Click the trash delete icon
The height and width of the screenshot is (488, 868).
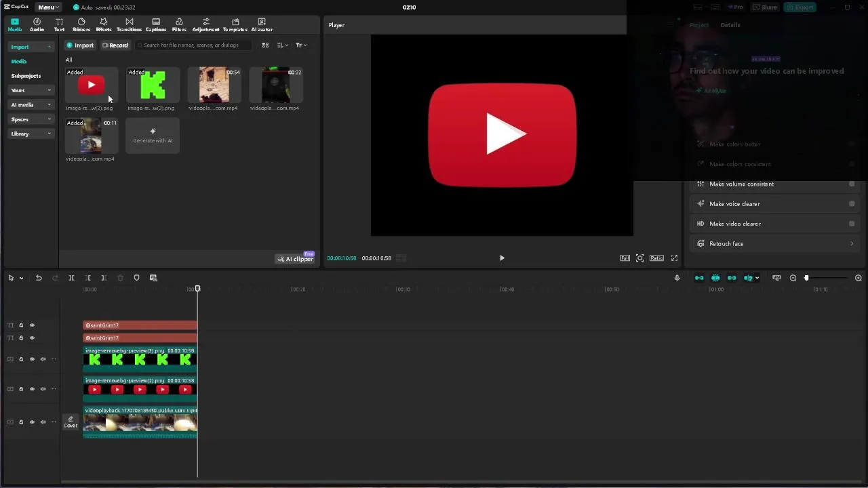click(x=120, y=278)
